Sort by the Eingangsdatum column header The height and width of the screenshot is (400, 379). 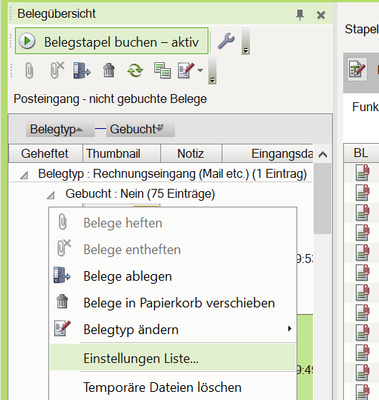[268, 154]
